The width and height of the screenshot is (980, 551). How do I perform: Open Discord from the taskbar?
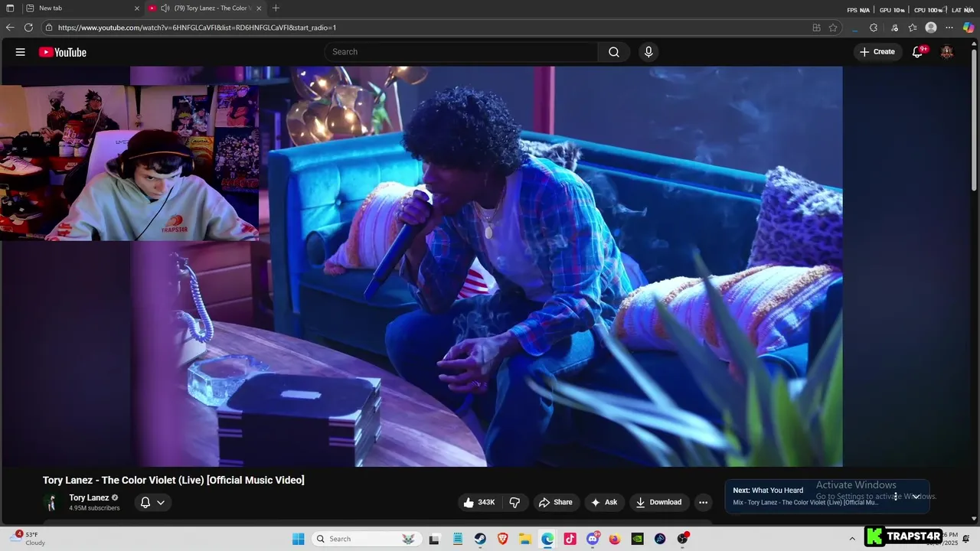[x=593, y=539]
